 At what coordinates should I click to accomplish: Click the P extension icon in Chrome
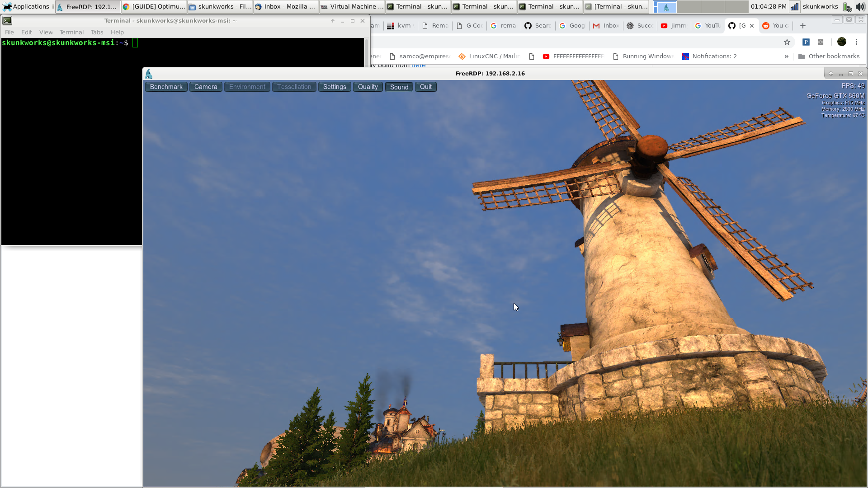[x=806, y=42]
